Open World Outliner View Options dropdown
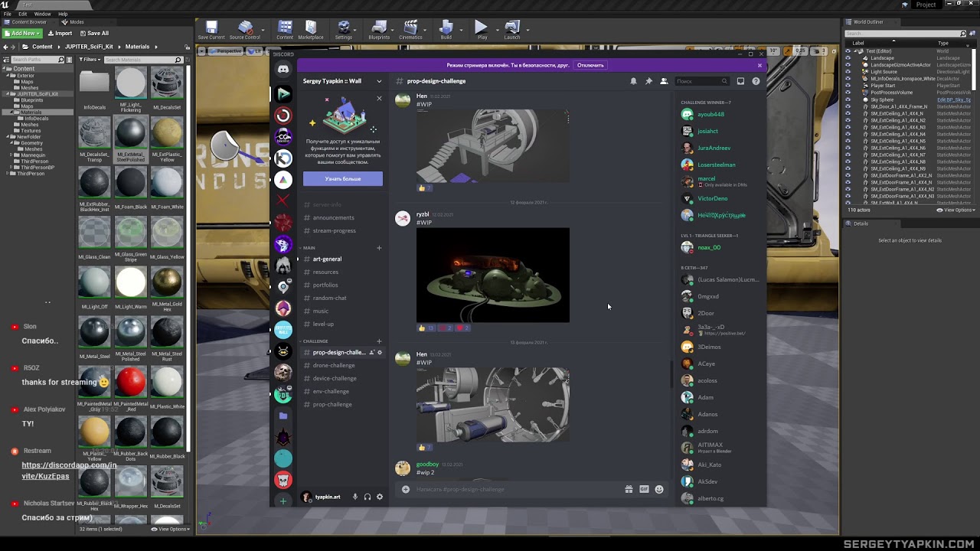The image size is (980, 551). click(955, 210)
